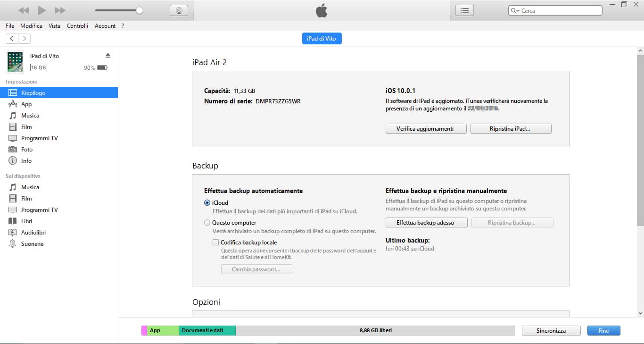This screenshot has width=644, height=344.
Task: Select the iCloud backup radio button
Action: coord(207,203)
